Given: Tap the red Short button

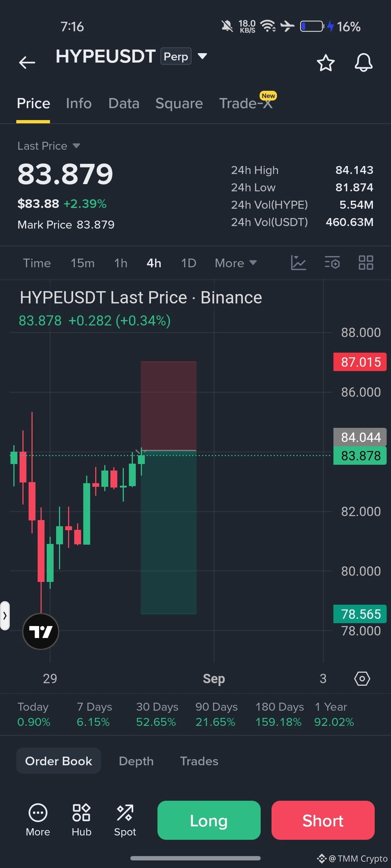Looking at the screenshot, I should pyautogui.click(x=323, y=820).
